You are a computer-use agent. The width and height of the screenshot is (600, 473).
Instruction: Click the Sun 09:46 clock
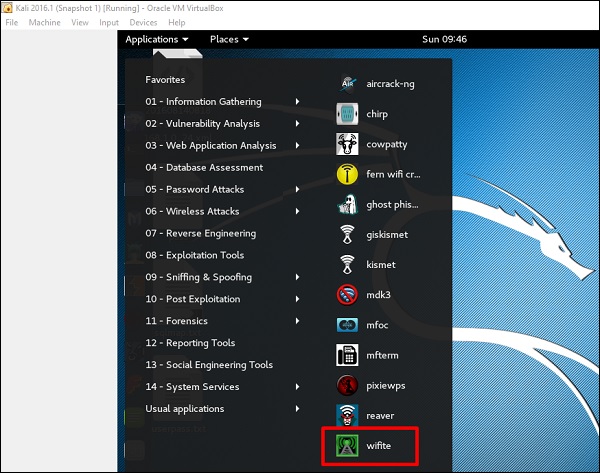(444, 40)
